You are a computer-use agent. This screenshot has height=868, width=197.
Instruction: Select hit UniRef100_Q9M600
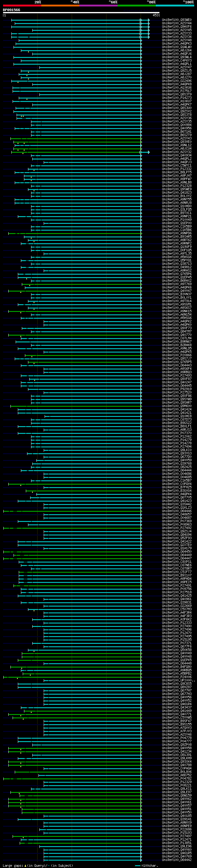176,406
